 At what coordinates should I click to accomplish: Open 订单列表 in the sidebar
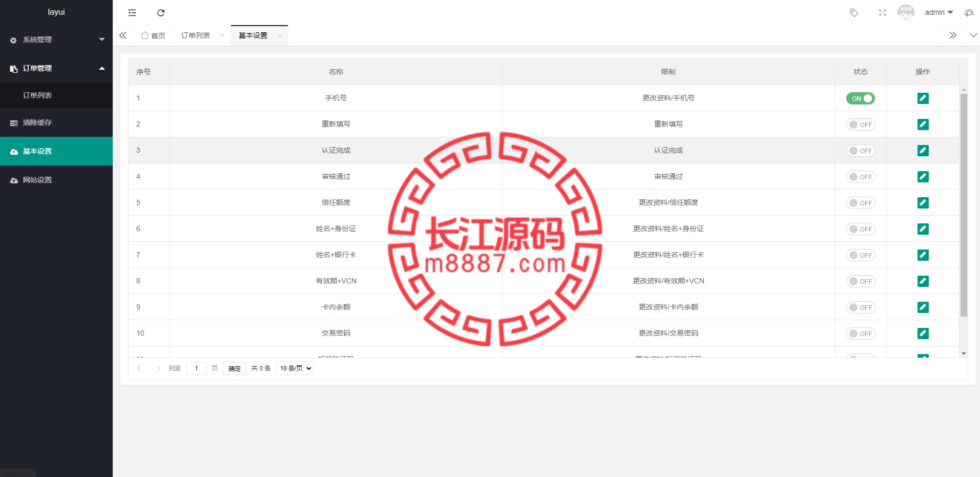coord(56,95)
